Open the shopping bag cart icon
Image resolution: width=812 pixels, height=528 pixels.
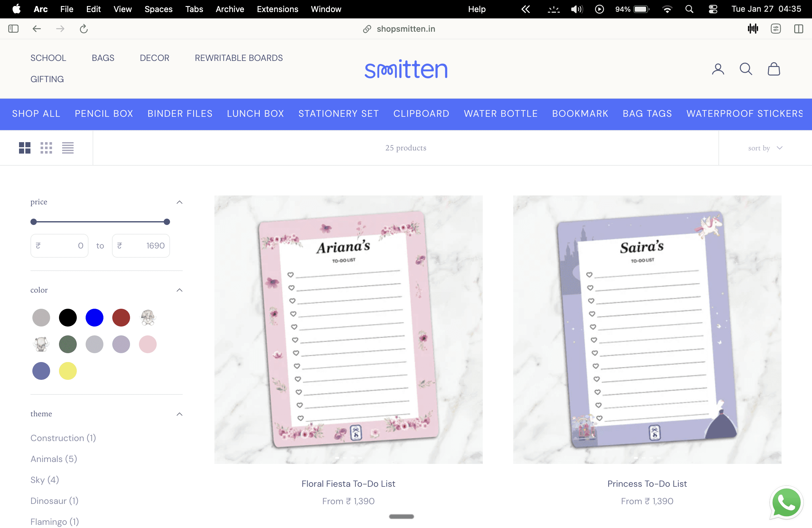coord(773,69)
